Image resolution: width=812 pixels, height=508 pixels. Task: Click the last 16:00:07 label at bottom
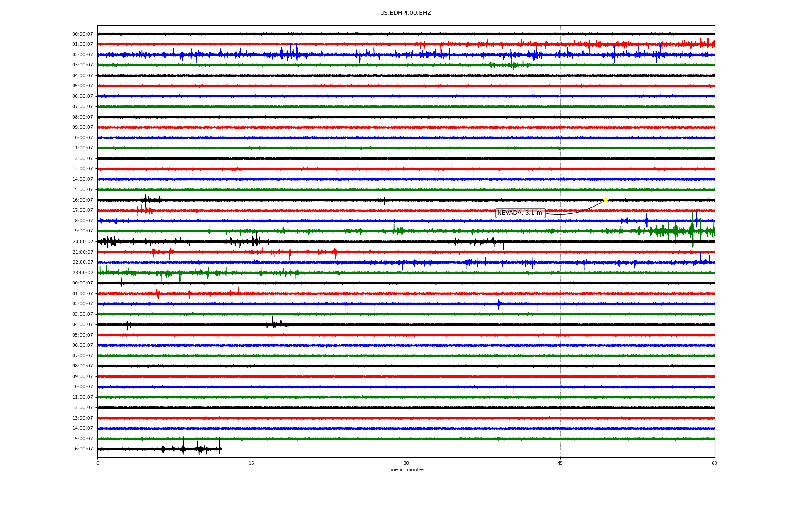[x=82, y=449]
